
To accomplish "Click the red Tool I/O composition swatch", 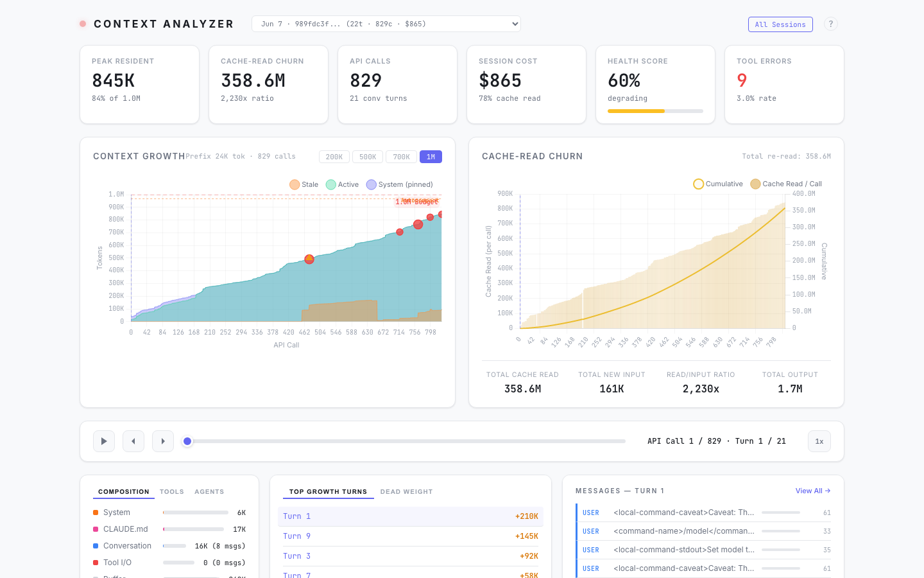I will click(x=96, y=563).
